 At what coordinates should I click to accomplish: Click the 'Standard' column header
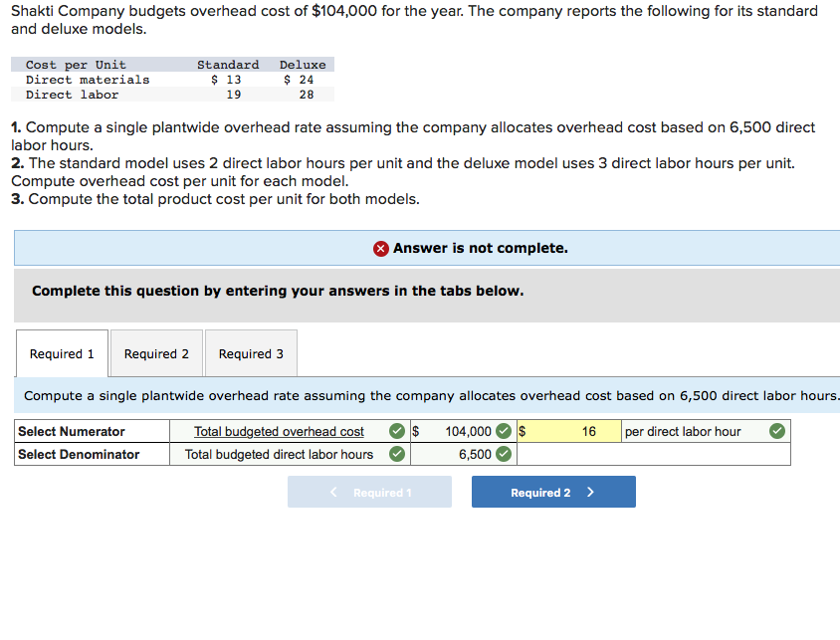point(228,65)
